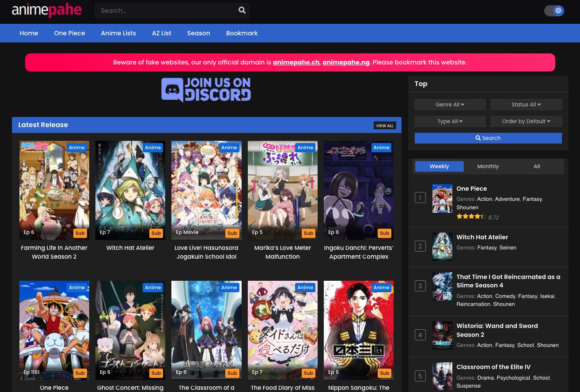Click the Ep Movie badge on Love Live poster
Screen dimensions: 580x392
187,232
